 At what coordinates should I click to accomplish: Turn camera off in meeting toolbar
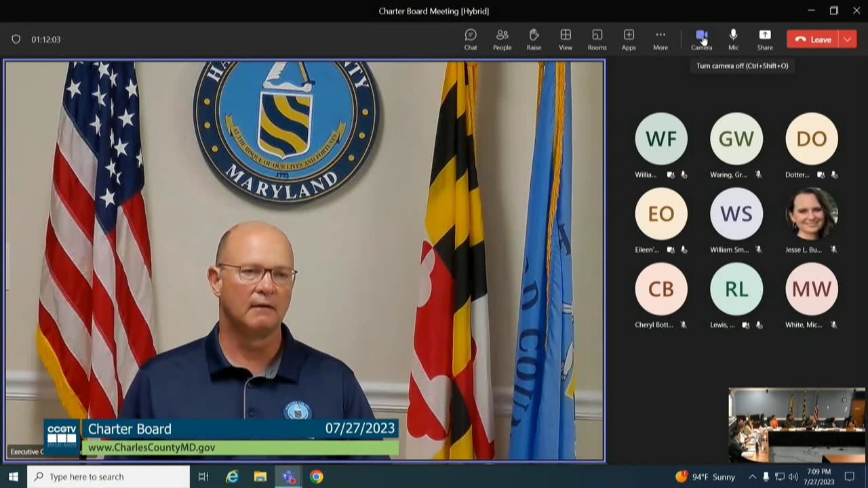701,39
